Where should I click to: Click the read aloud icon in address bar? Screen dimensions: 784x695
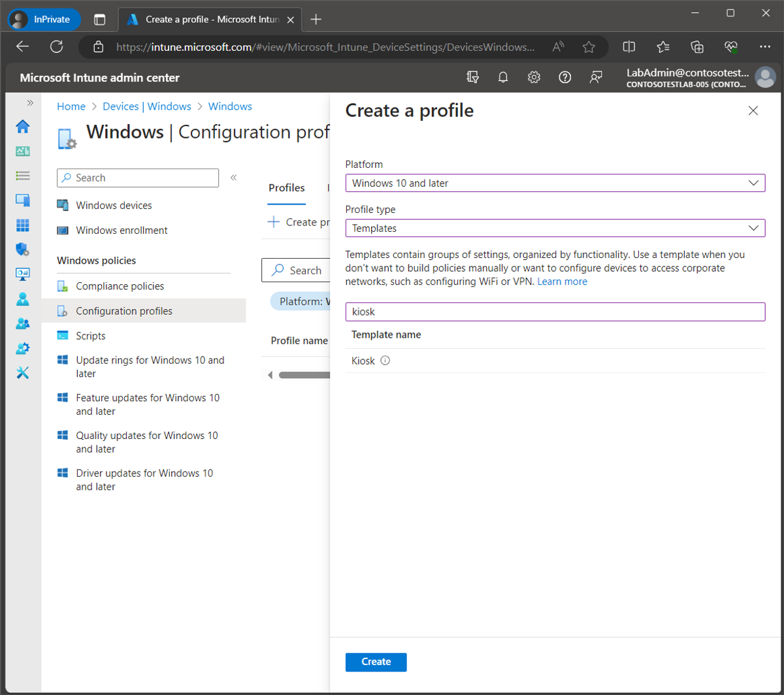point(558,47)
